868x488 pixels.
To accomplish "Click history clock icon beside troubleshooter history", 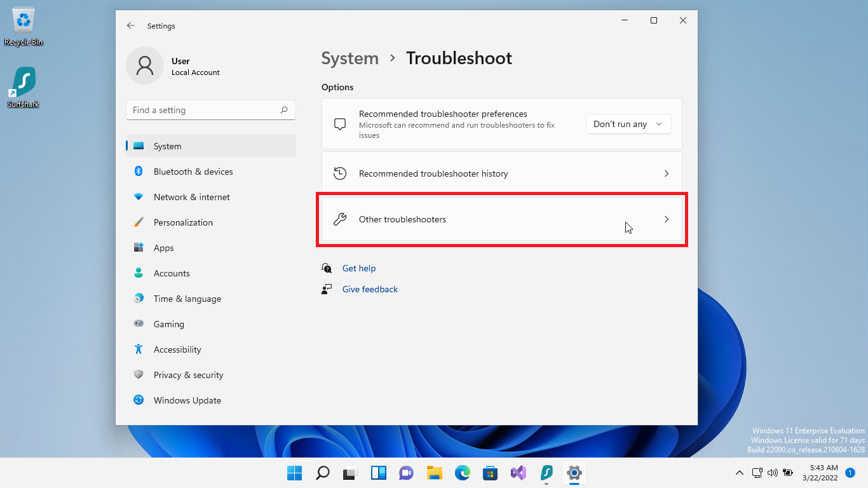I will pyautogui.click(x=340, y=173).
